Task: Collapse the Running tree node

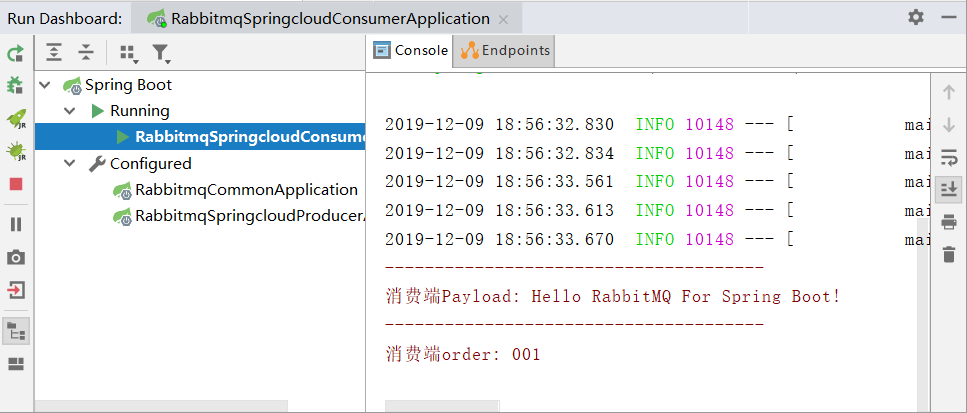Action: pos(70,112)
